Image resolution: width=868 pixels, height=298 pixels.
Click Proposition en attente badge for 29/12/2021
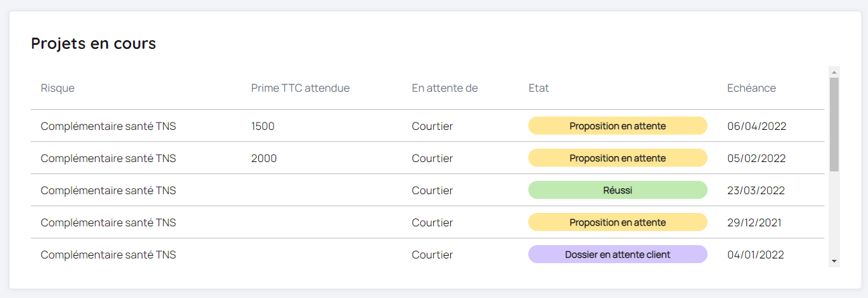(x=617, y=222)
